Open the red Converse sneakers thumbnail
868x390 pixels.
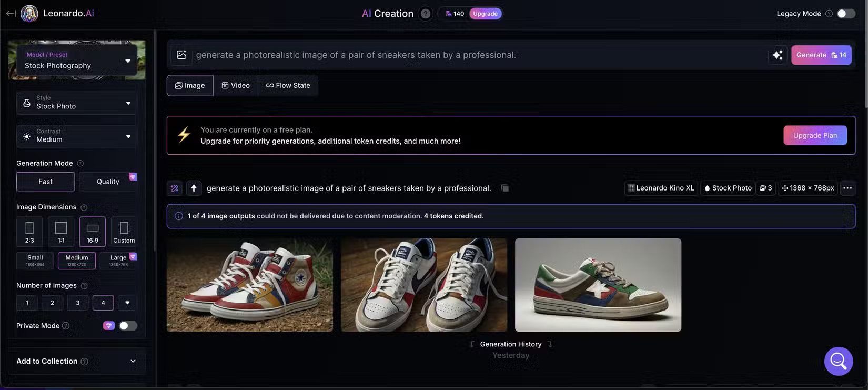coord(250,285)
